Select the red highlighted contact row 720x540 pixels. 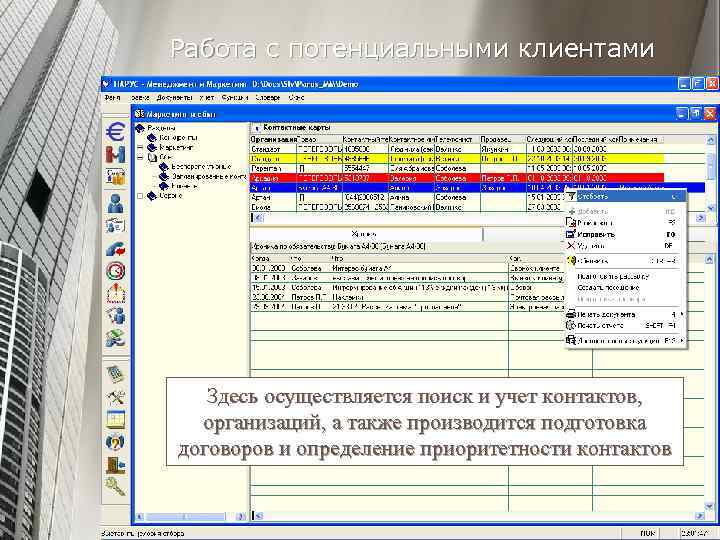click(457, 178)
